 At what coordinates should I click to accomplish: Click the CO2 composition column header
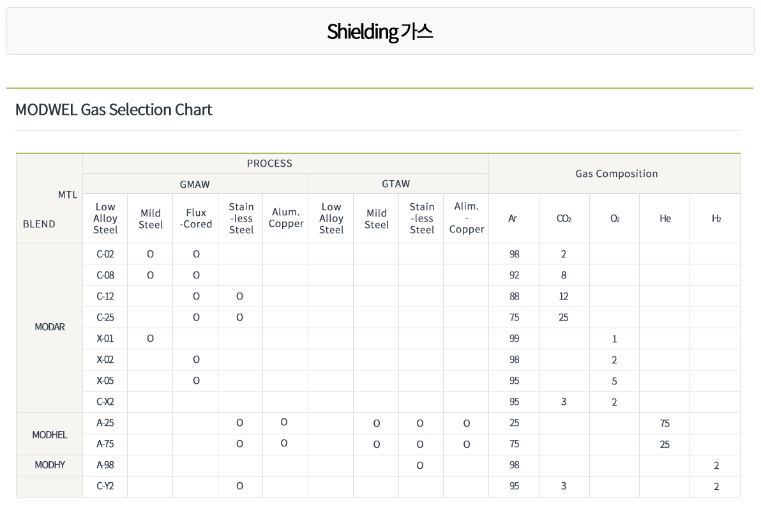click(x=564, y=218)
